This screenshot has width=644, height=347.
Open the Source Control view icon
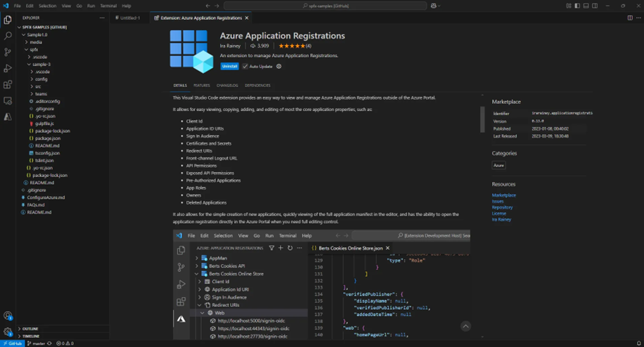point(8,52)
